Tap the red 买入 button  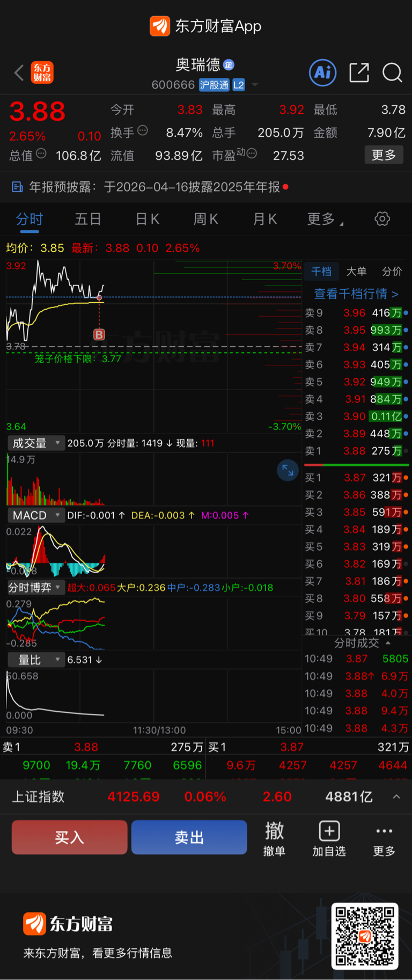point(69,837)
